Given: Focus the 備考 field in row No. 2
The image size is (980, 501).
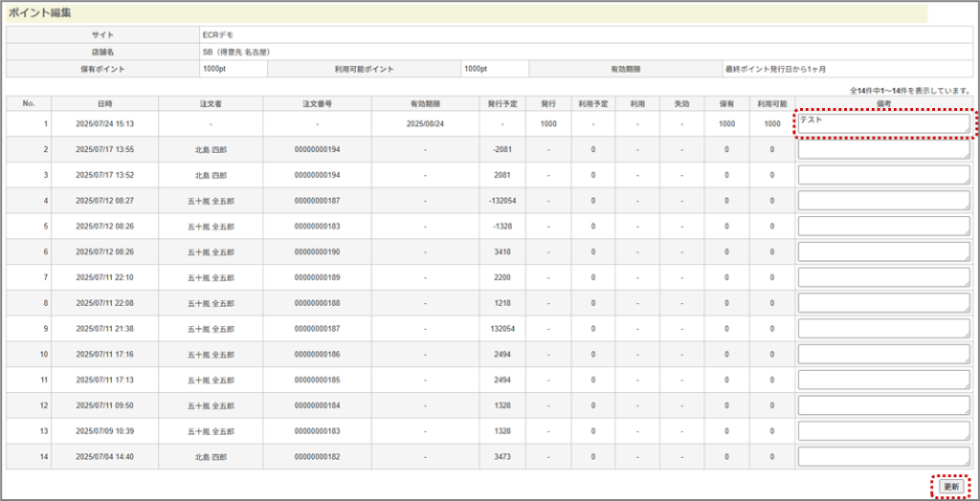Looking at the screenshot, I should click(882, 149).
